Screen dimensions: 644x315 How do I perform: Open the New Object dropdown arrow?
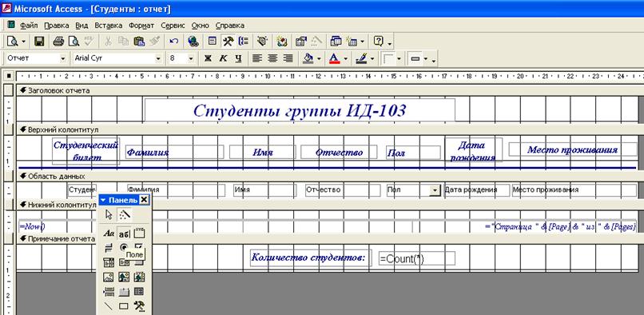coord(362,42)
